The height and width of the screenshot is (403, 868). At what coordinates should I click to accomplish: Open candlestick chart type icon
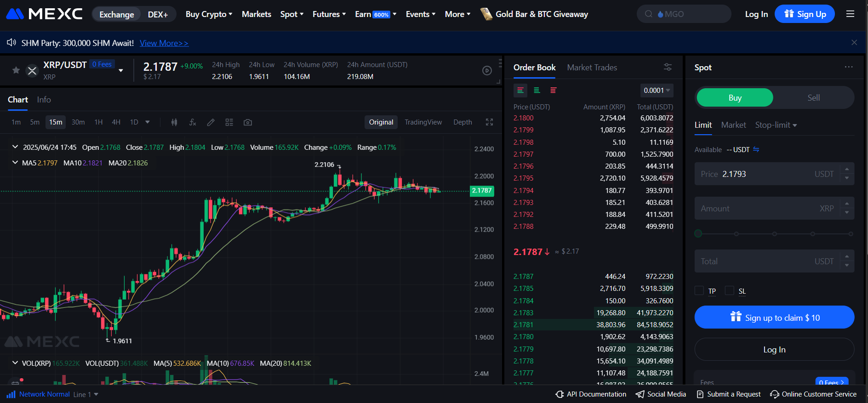(174, 122)
